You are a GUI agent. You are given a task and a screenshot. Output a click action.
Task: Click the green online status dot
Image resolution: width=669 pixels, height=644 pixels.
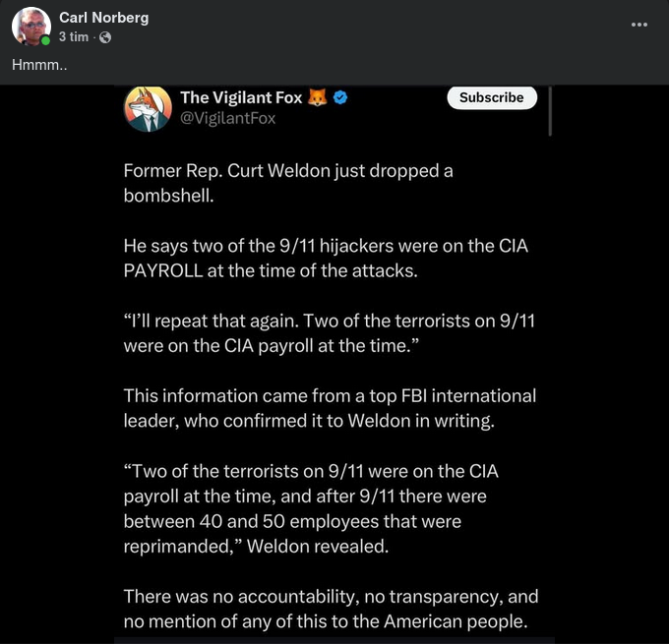point(45,41)
